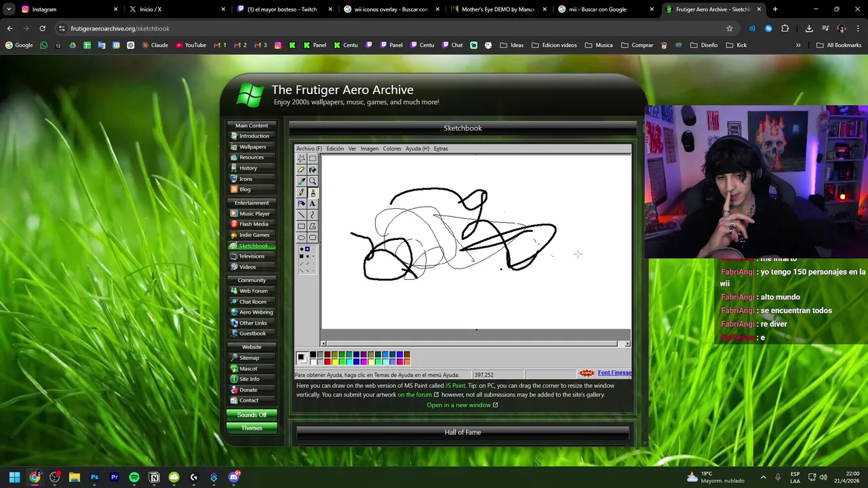Pick the bright red color swatch
Screen dimensions: 868x488
pyautogui.click(x=328, y=362)
